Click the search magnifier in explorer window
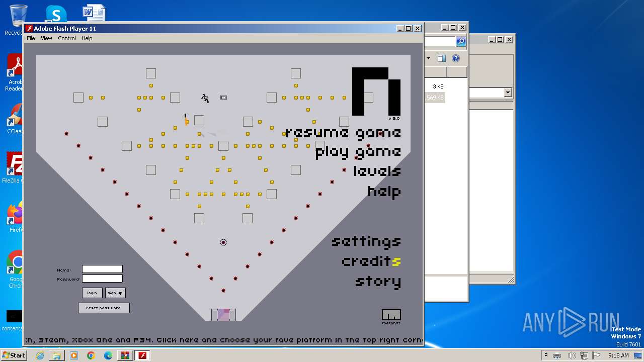Image resolution: width=644 pixels, height=362 pixels. 461,42
